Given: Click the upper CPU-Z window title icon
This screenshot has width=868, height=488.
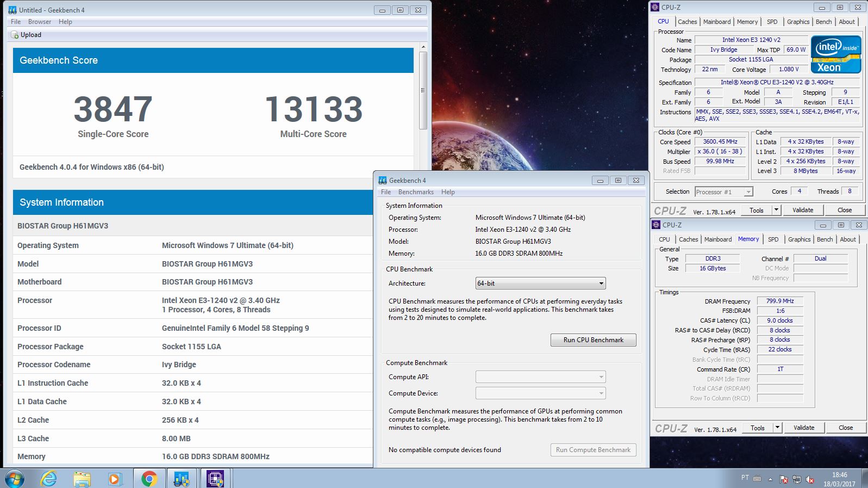Looking at the screenshot, I should (x=655, y=7).
